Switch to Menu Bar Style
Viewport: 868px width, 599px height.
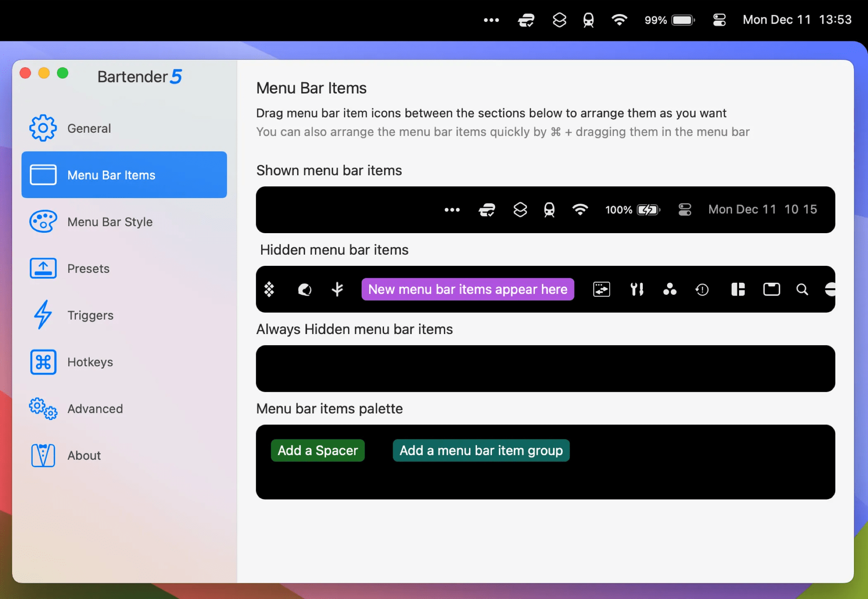(x=110, y=222)
